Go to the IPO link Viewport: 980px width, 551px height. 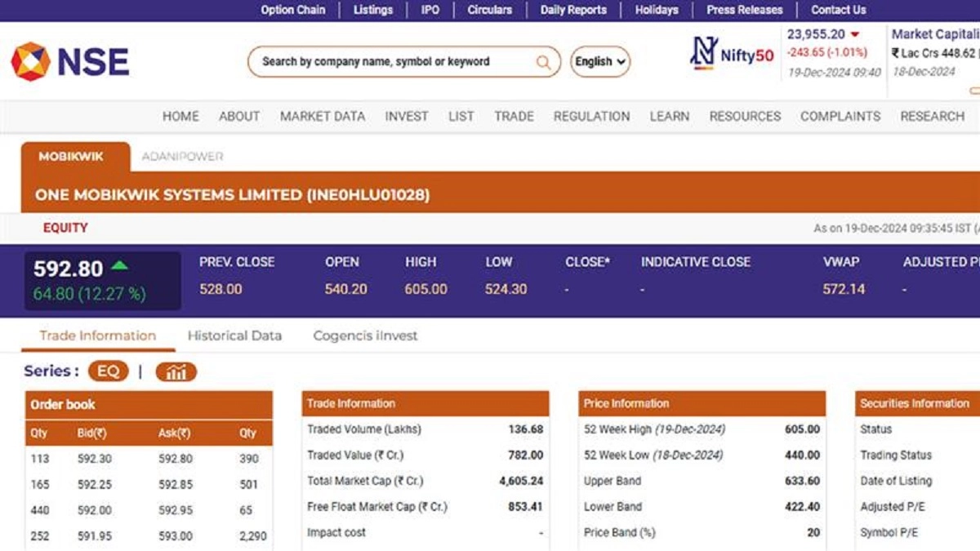coord(430,10)
